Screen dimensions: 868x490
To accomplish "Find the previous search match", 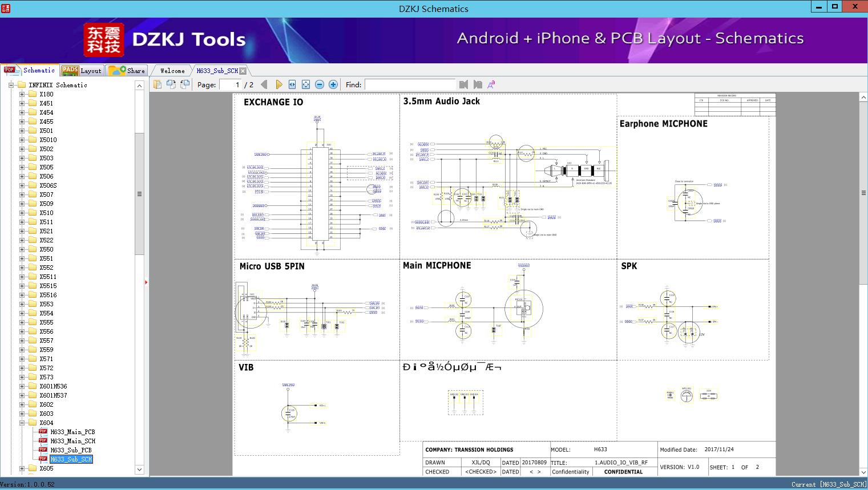I will coord(463,84).
